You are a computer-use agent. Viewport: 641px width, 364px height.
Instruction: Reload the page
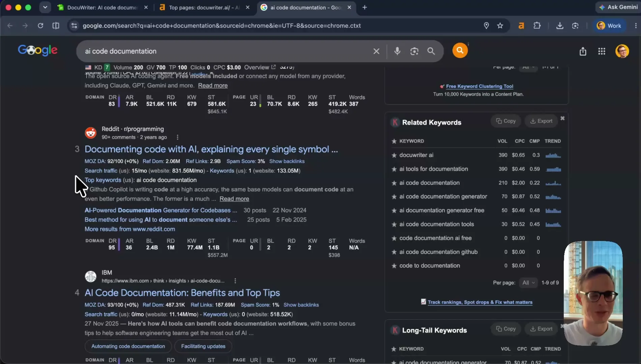pyautogui.click(x=40, y=26)
